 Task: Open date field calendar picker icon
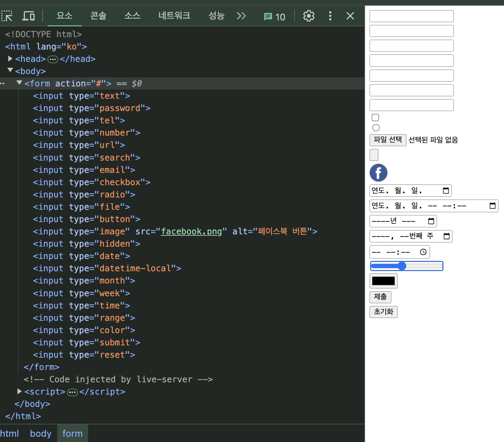click(446, 190)
